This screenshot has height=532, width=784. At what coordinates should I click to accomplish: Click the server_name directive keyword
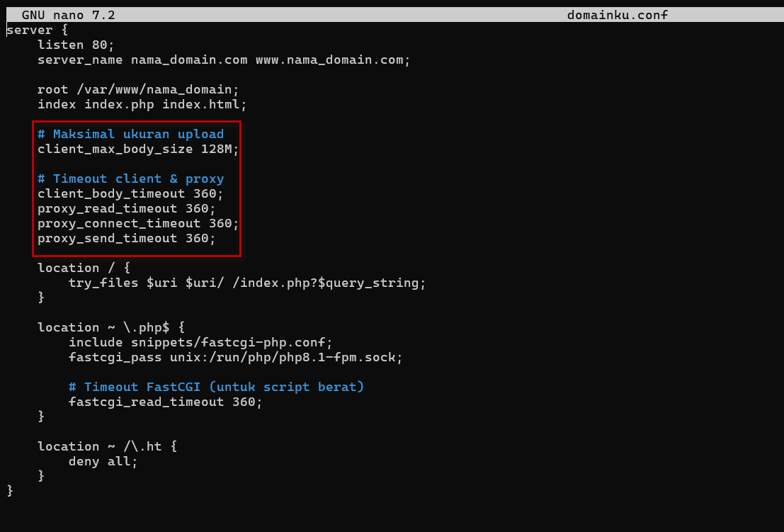tap(80, 60)
